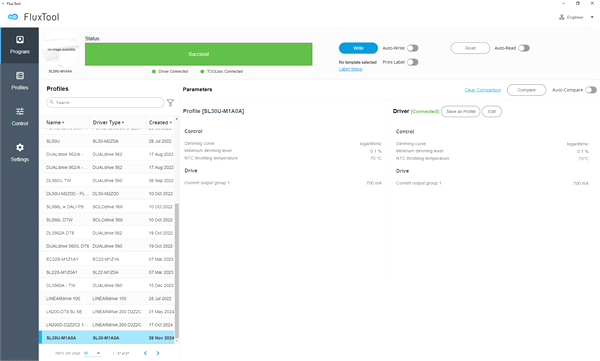Open the items per page dropdown
600x361 pixels.
pos(92,353)
